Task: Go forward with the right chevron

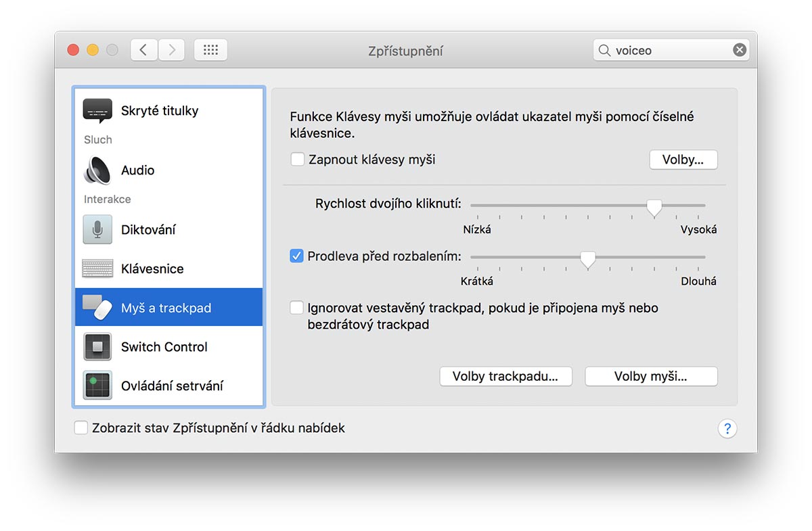Action: [x=172, y=50]
